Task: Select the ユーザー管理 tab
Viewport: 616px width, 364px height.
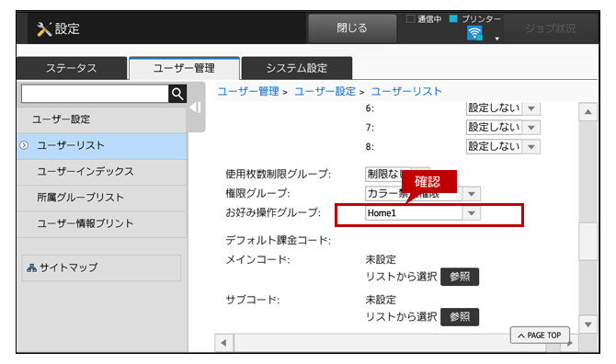Action: point(184,68)
